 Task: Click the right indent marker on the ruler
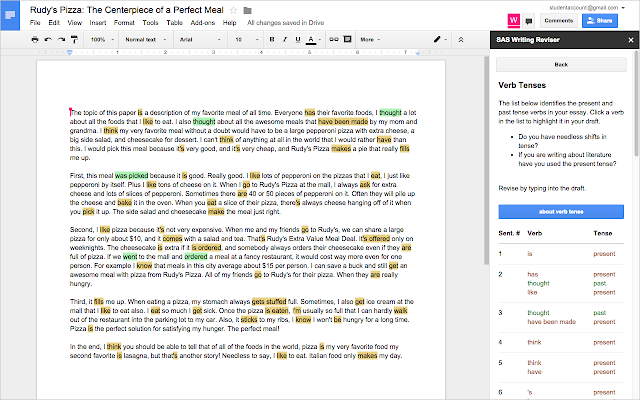(418, 53)
